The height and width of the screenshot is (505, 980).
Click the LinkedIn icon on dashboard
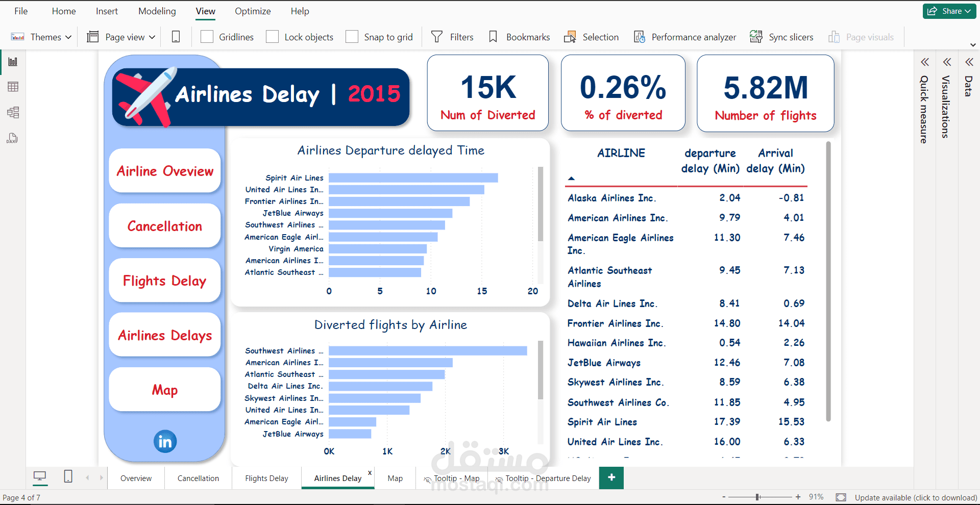(x=165, y=441)
